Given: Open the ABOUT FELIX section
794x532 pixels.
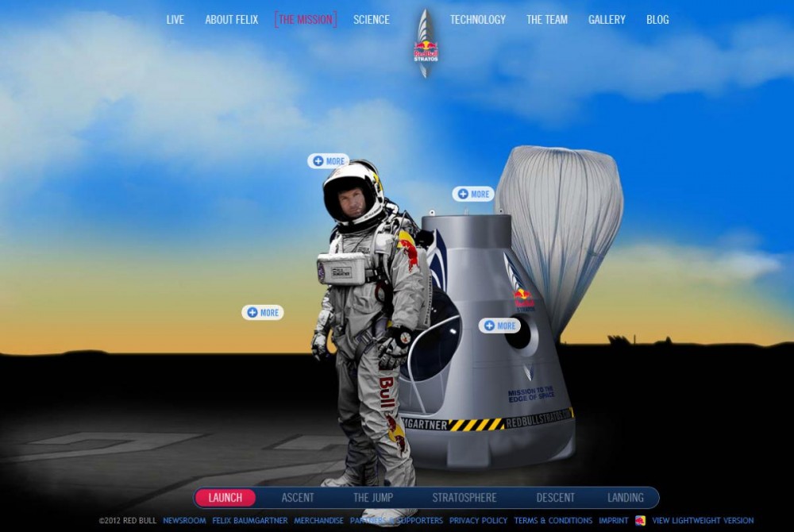Looking at the screenshot, I should click(231, 20).
